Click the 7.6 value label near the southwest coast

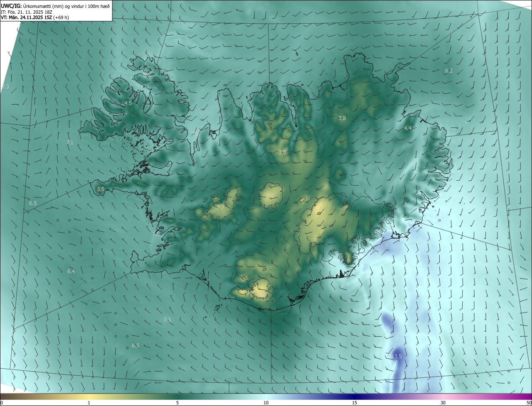point(156,234)
